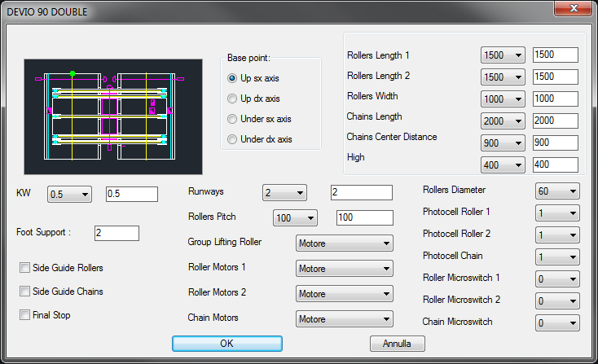Screen dimensions: 598x364
Task: Click the OK button
Action: point(227,344)
